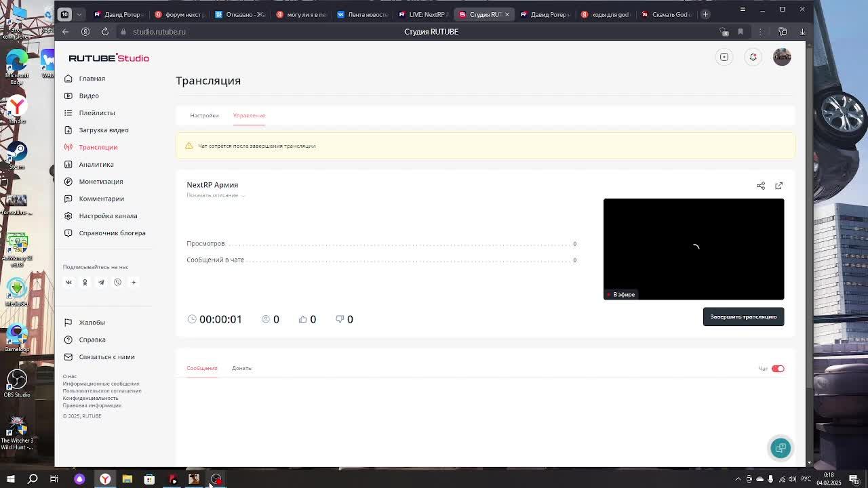Open Пользовательское соглашение footer link

102,391
